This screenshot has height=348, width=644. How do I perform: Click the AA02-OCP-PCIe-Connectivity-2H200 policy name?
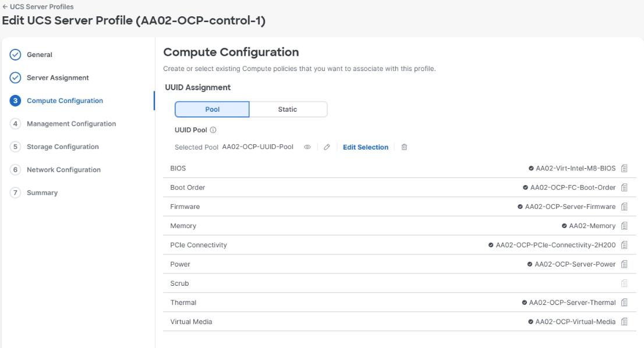[555, 245]
